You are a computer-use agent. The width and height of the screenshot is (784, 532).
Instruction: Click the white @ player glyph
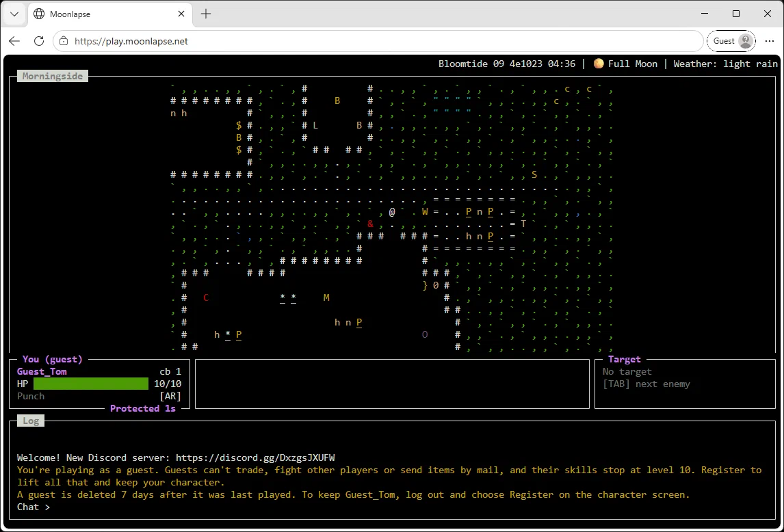pyautogui.click(x=392, y=212)
